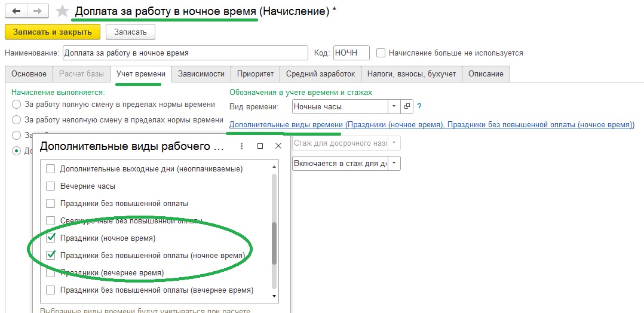Click the popup list scrollbar thumb

pos(274,243)
